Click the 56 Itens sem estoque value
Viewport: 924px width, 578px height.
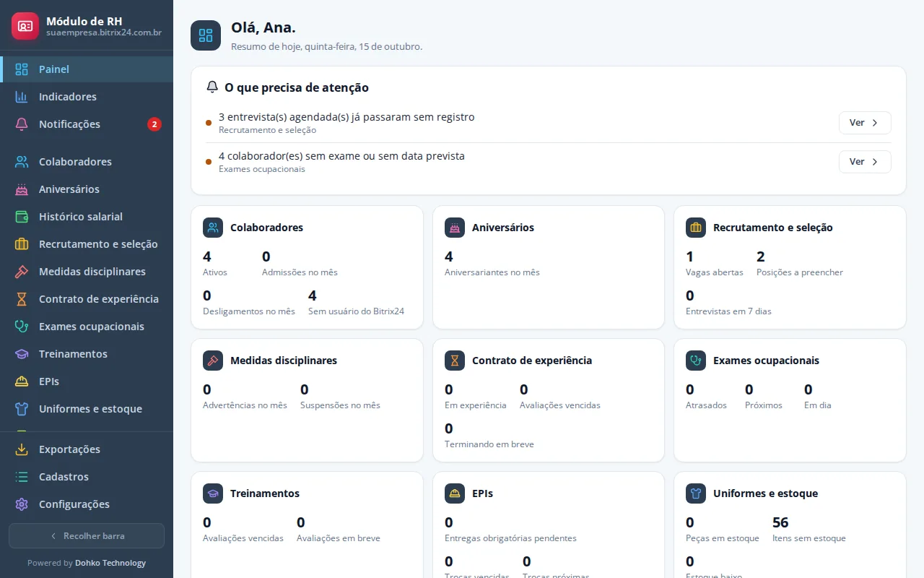point(780,522)
